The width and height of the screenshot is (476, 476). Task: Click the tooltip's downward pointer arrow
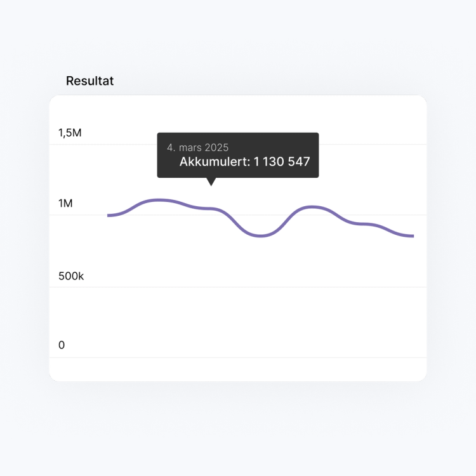pyautogui.click(x=211, y=182)
